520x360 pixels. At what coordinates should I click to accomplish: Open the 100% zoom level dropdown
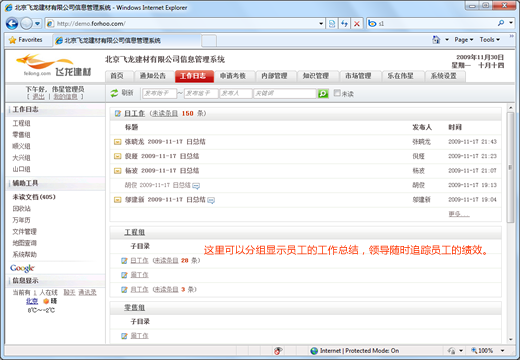(x=502, y=350)
